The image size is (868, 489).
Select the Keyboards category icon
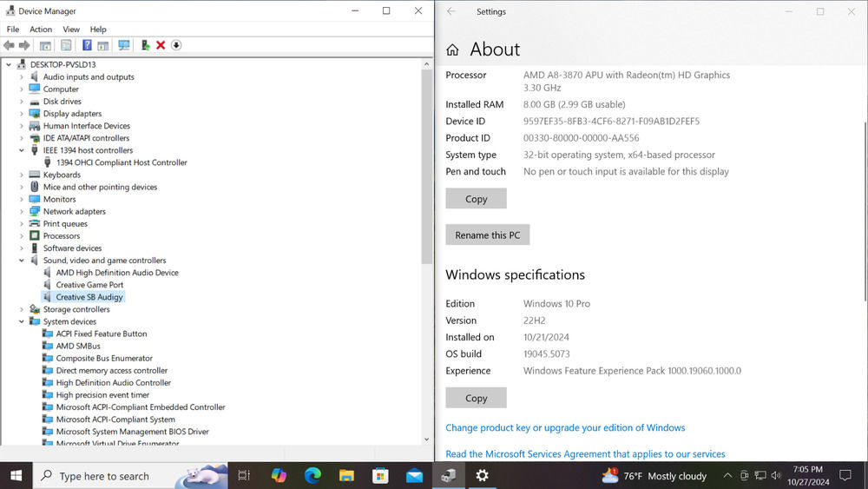[35, 175]
